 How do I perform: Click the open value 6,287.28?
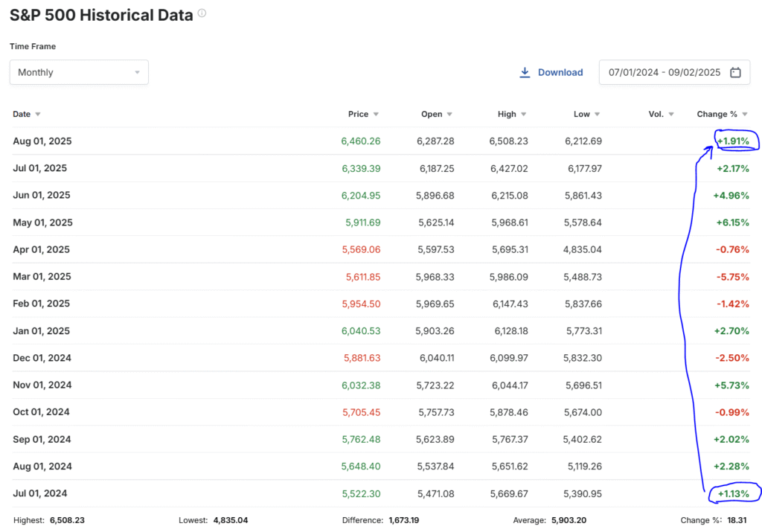pyautogui.click(x=435, y=141)
